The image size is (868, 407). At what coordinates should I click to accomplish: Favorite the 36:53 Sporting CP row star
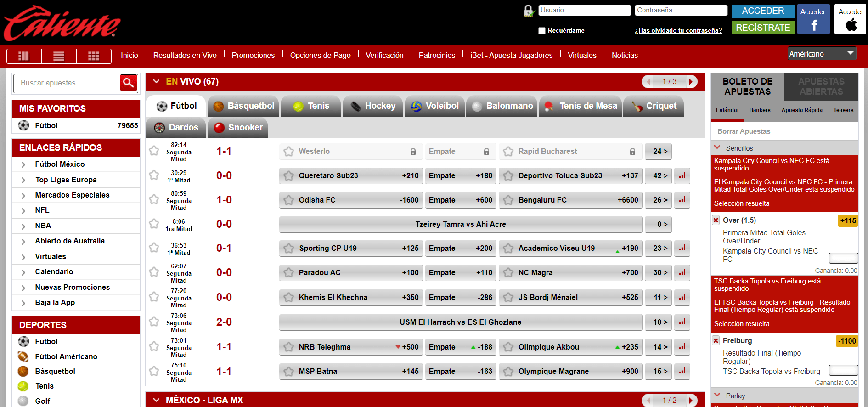pos(154,248)
